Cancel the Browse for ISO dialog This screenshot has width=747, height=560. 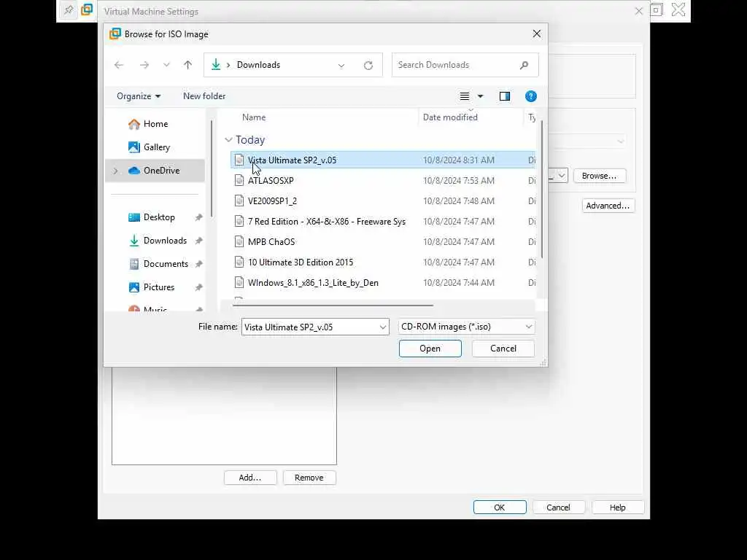pos(503,349)
